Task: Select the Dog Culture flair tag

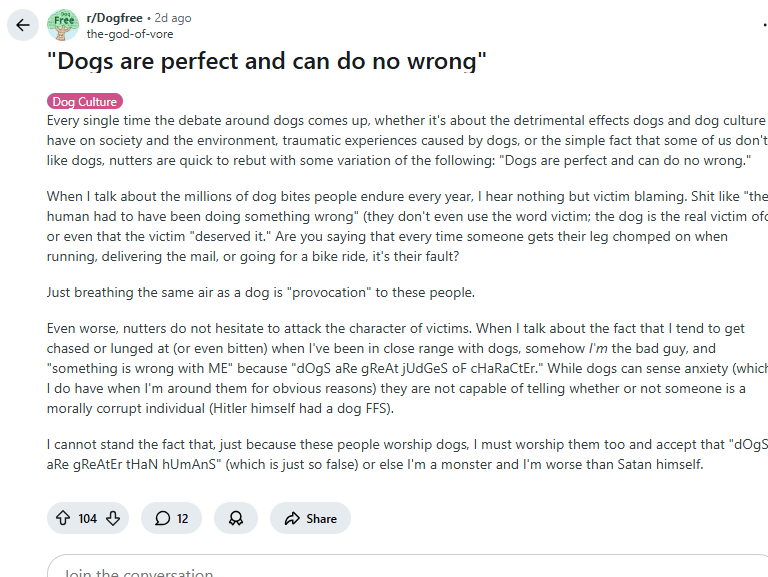Action: [85, 101]
